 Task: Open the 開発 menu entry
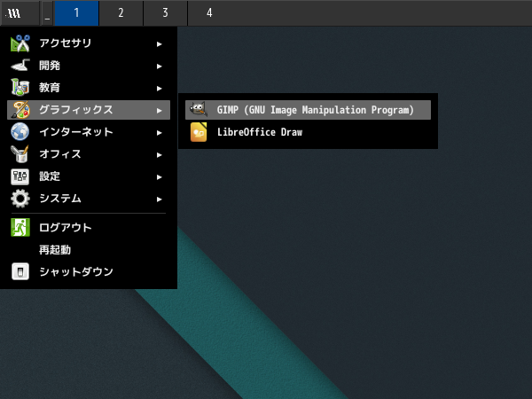(x=89, y=66)
